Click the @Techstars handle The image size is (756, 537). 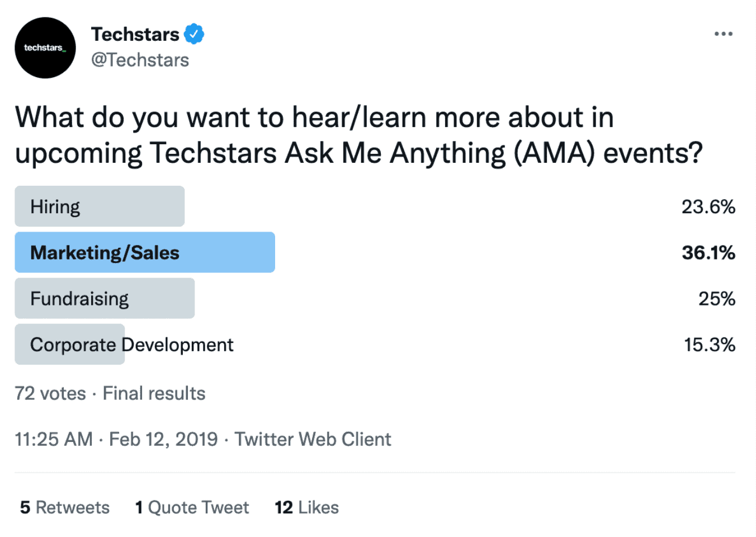point(140,60)
